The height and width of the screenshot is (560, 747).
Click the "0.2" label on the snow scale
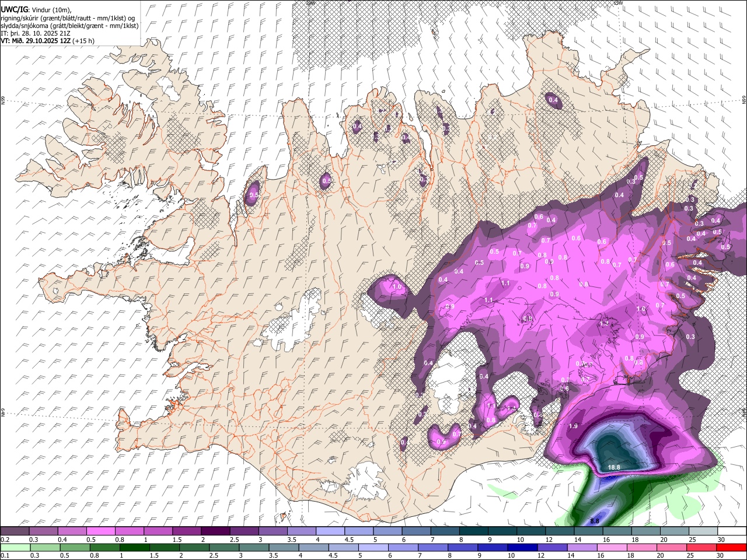(5, 540)
